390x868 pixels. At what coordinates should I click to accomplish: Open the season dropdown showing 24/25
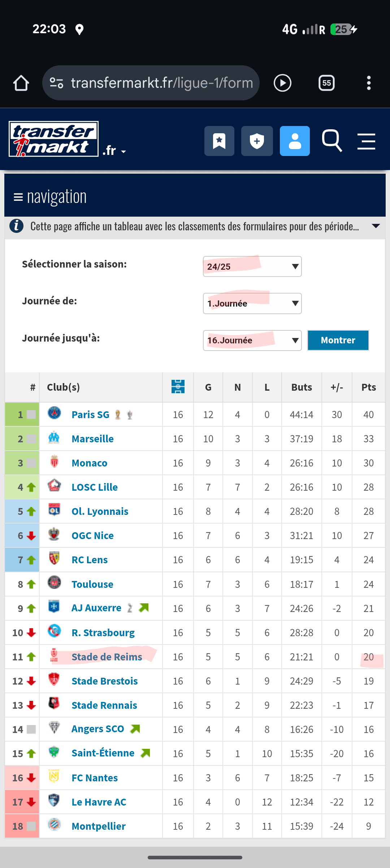pos(252,266)
